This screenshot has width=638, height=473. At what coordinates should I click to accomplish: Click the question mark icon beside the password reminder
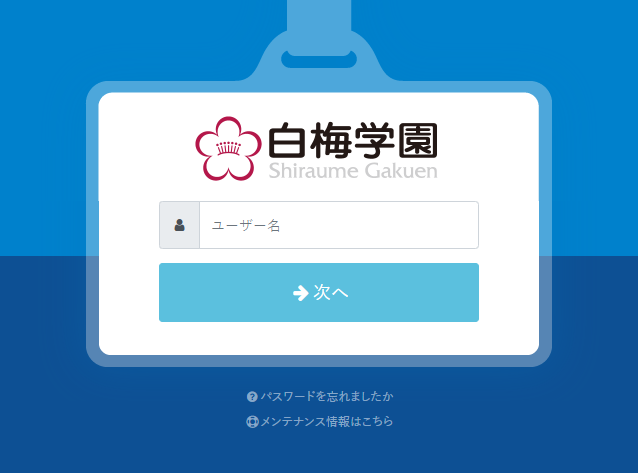[x=252, y=396]
